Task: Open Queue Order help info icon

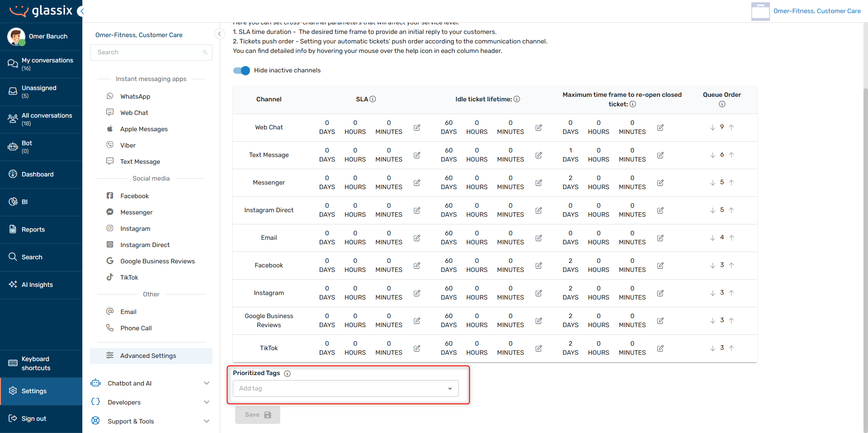Action: tap(722, 104)
